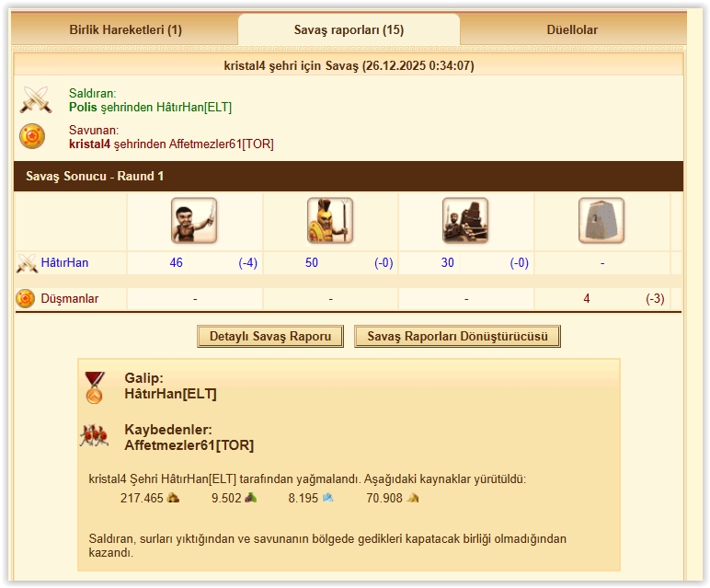Open the Birlik Hareketleri (1) tab
The width and height of the screenshot is (710, 588).
click(x=125, y=29)
